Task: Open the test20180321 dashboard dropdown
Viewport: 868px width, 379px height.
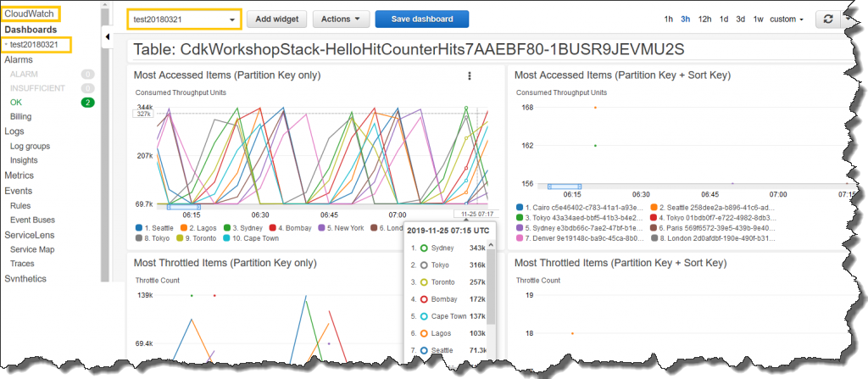Action: pos(184,19)
